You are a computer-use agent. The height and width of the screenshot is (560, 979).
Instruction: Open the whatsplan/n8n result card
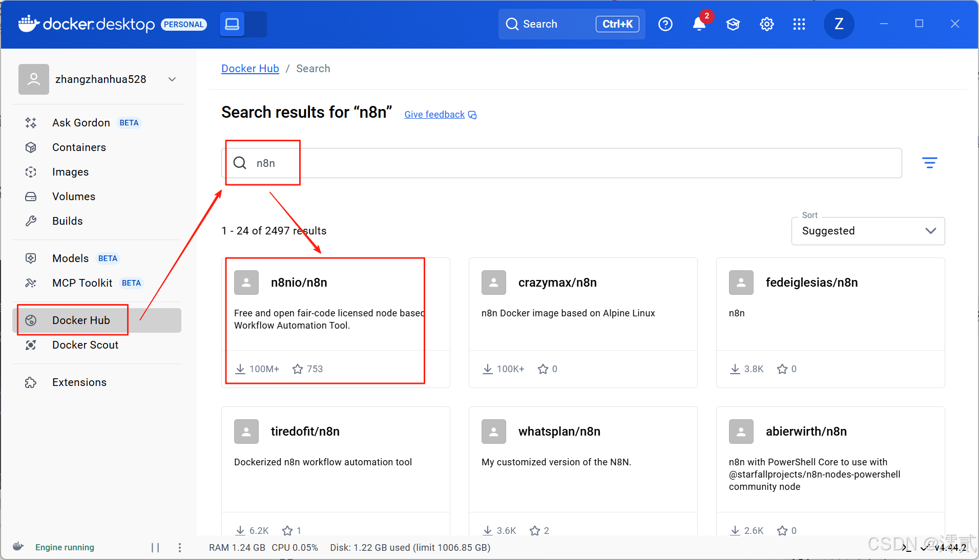coord(583,471)
